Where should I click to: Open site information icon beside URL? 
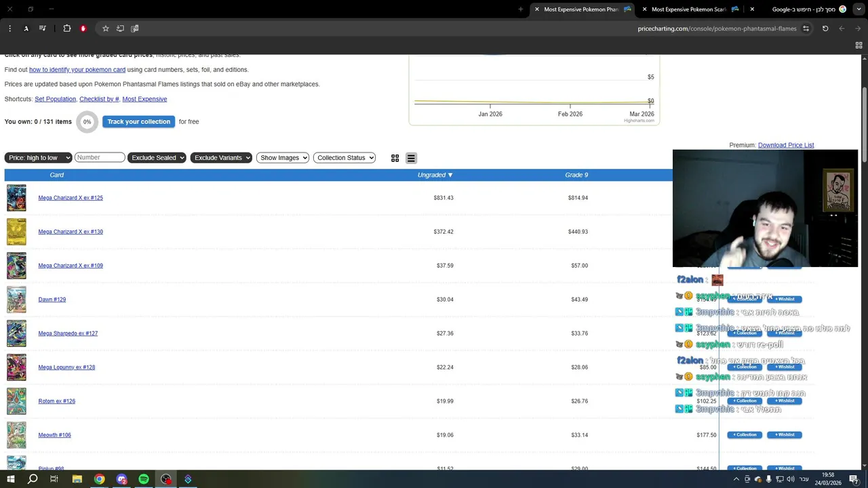pos(806,28)
